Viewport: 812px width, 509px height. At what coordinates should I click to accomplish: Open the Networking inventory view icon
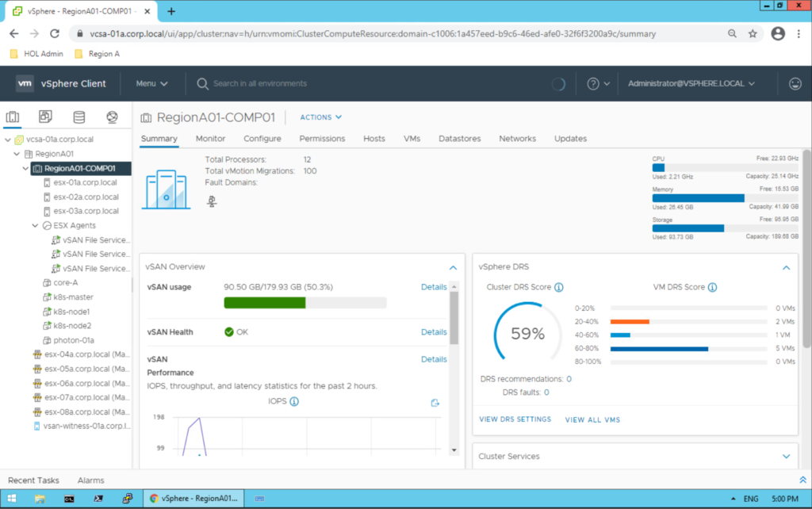111,116
